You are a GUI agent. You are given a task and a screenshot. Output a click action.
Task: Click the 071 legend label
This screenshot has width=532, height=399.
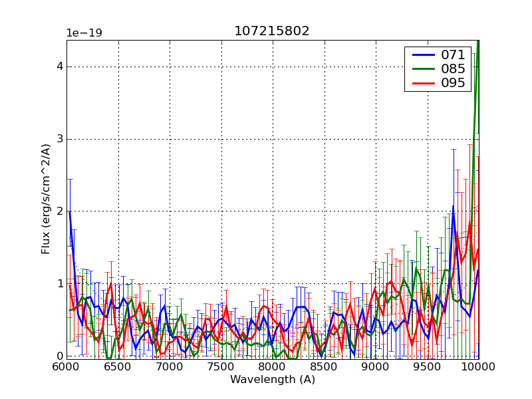click(454, 55)
